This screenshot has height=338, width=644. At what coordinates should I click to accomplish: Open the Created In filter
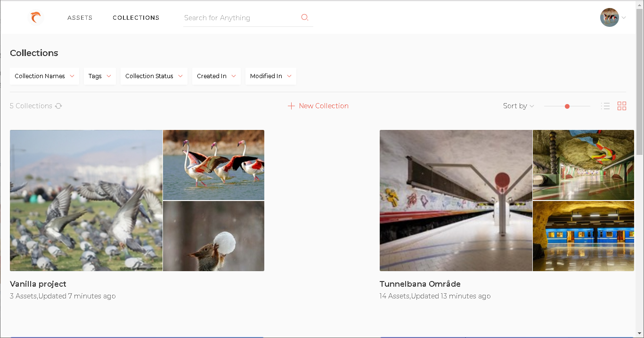216,76
